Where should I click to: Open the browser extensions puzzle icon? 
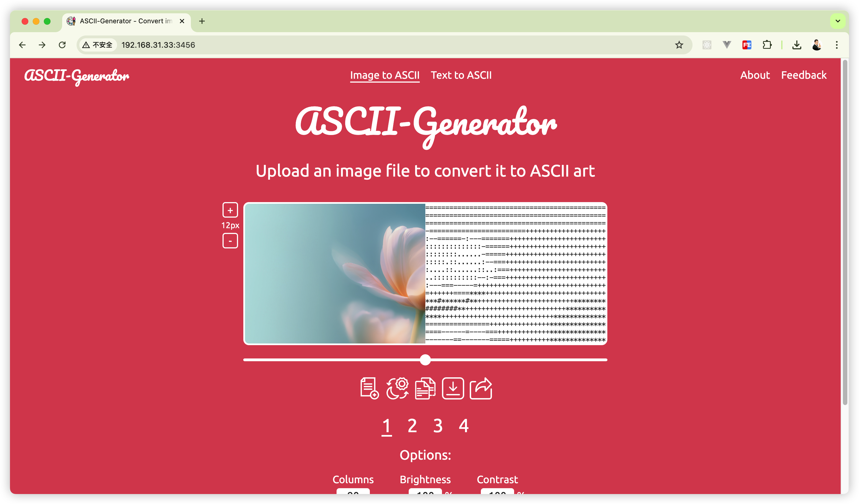(x=767, y=45)
